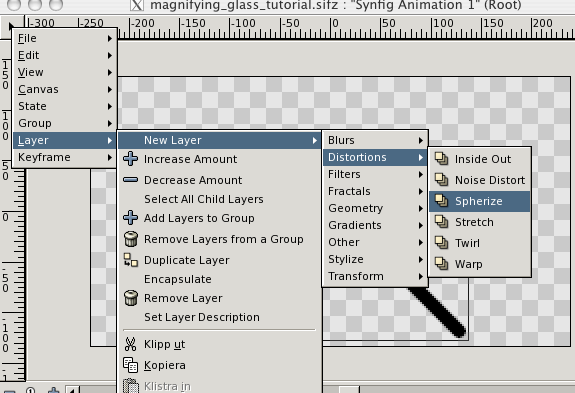
Task: Click the Increase Amount plus icon
Action: coord(131,159)
